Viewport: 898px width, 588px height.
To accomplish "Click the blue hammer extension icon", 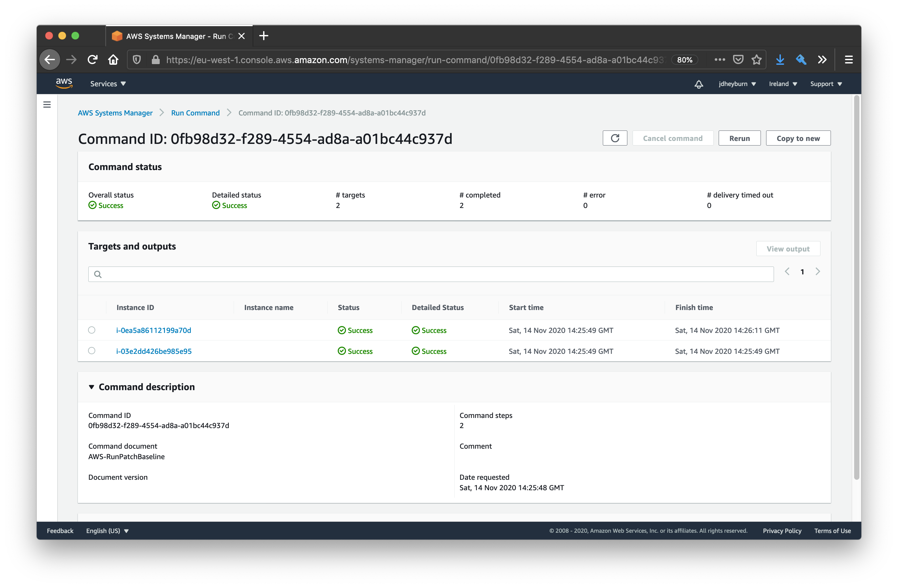I will (x=801, y=60).
